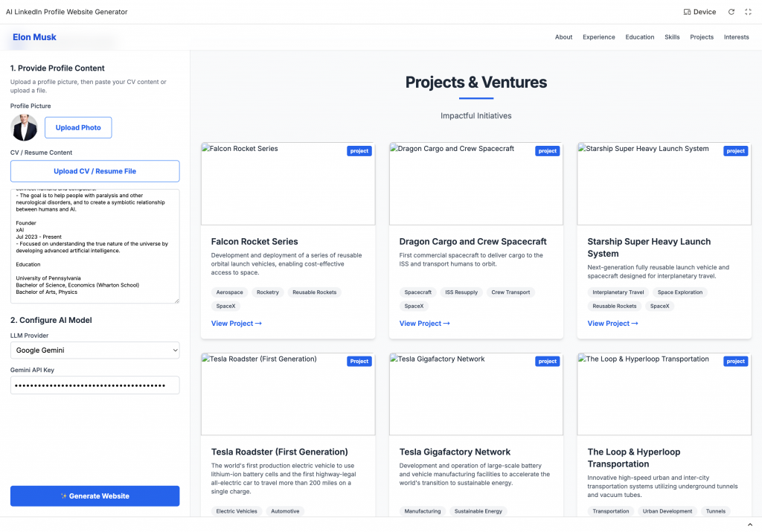Click the Falcon Rocket Series image
Viewport: 762px width, 532px height.
(x=288, y=184)
